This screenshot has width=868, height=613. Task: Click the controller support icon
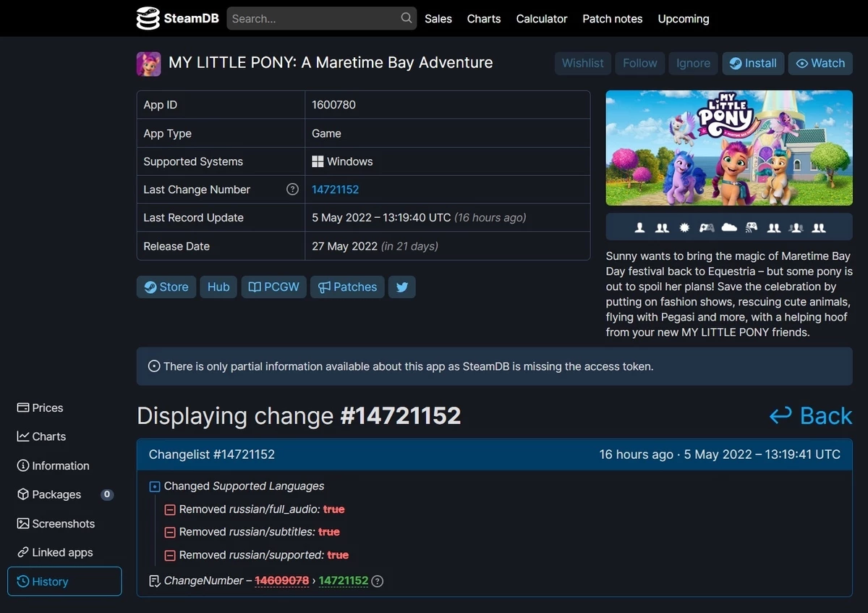707,227
